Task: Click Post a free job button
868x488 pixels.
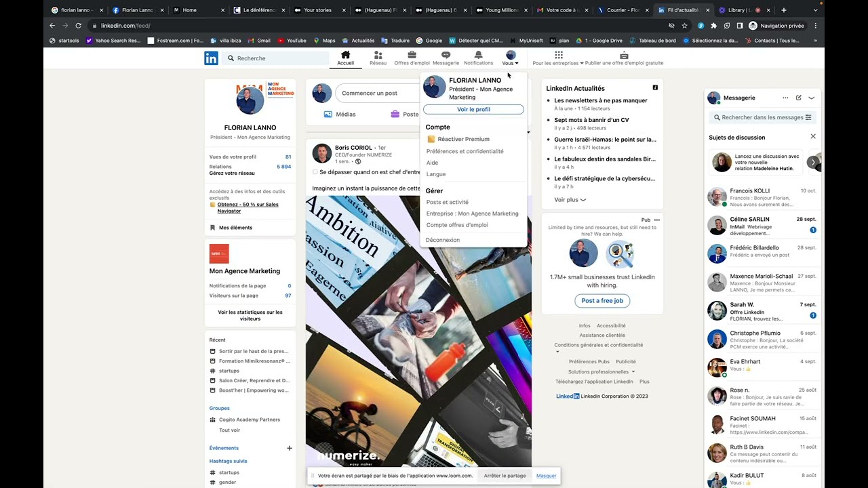Action: coord(602,300)
